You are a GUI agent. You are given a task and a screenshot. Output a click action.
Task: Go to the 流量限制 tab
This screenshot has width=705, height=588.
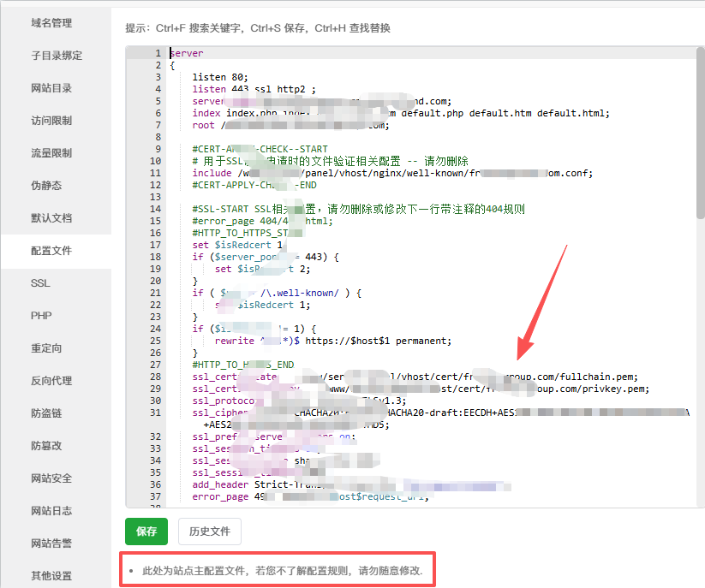pyautogui.click(x=51, y=153)
